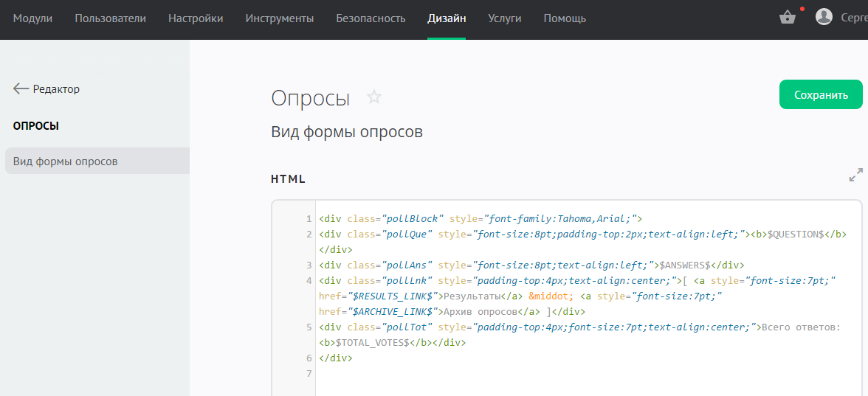The height and width of the screenshot is (396, 868).
Task: Open the Услуги menu
Action: [504, 18]
